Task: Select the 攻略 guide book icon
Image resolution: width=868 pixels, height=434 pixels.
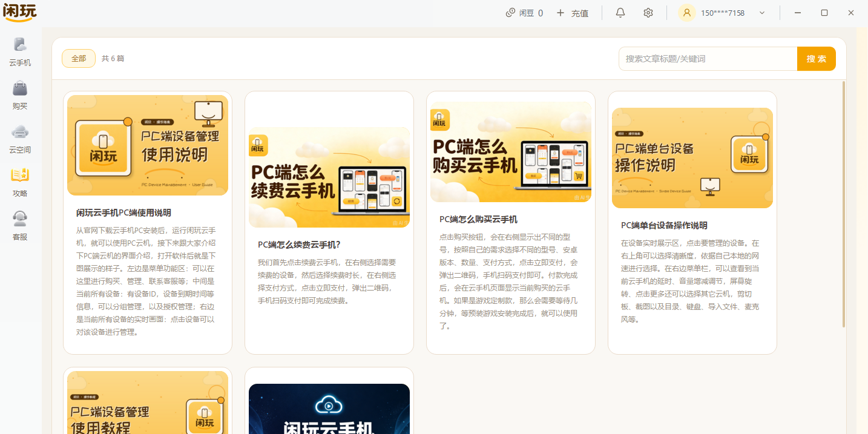Action: click(x=20, y=176)
